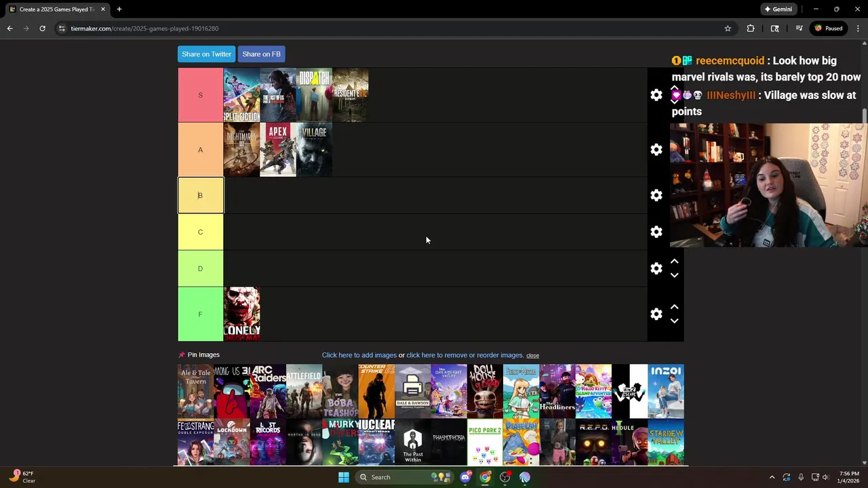The image size is (868, 488).
Task: Open Chrome extensions puzzle icon
Action: click(750, 28)
